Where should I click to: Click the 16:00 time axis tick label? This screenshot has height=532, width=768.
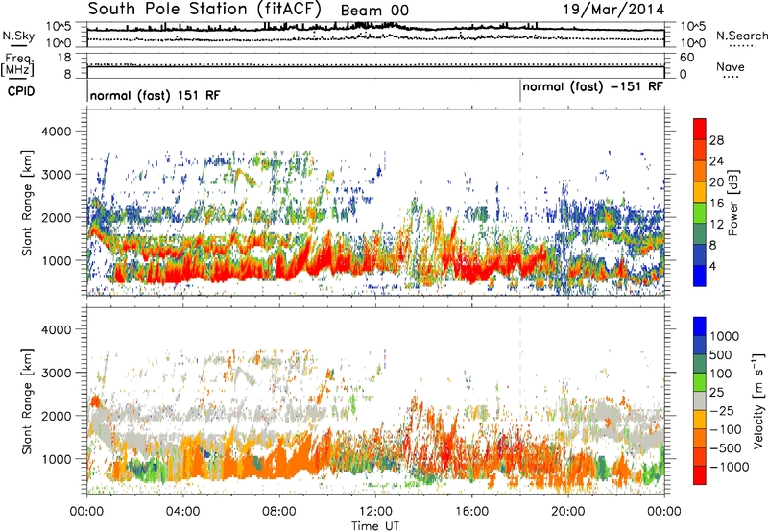pyautogui.click(x=471, y=512)
